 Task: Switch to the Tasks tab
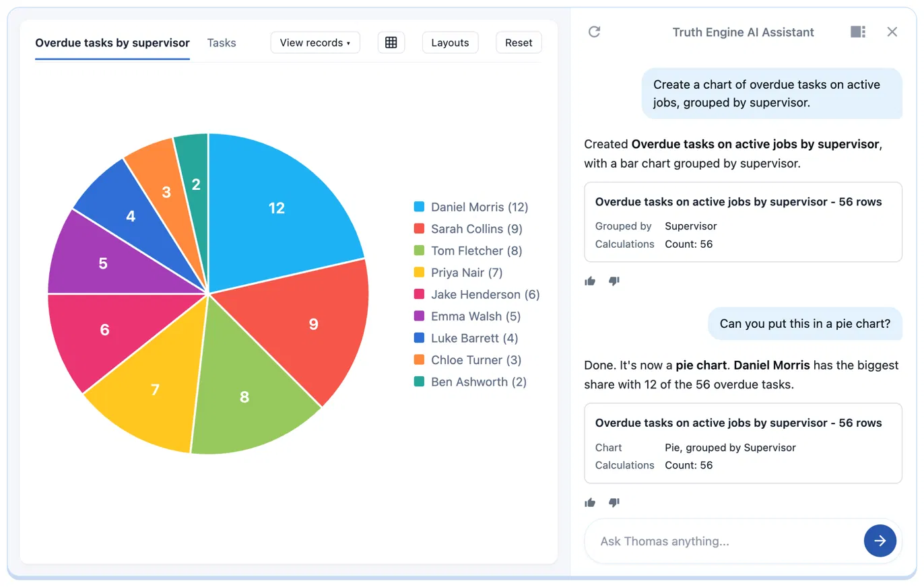[x=222, y=42]
